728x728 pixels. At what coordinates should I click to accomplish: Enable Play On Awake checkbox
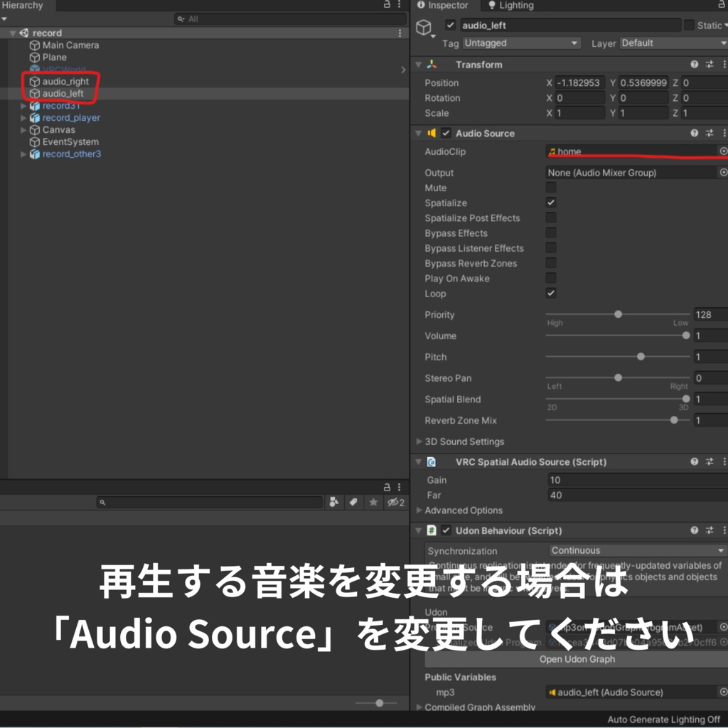pyautogui.click(x=551, y=278)
